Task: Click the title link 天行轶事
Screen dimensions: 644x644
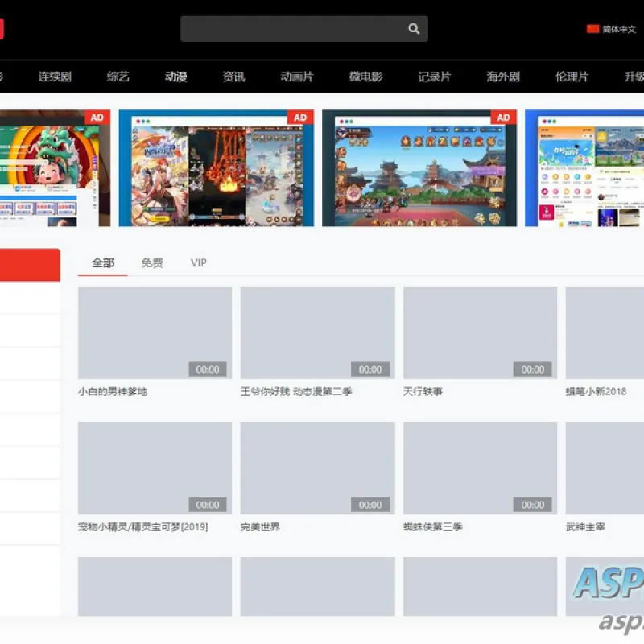Action: [423, 391]
